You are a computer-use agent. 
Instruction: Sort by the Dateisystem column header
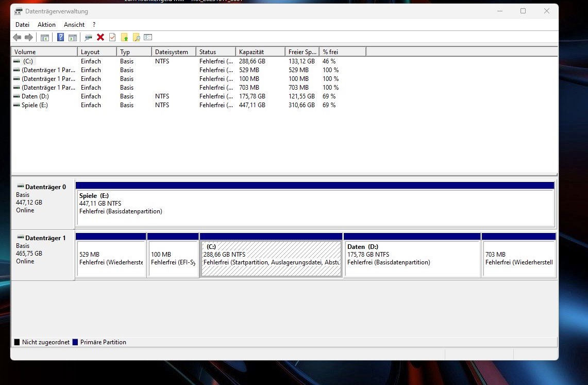(x=174, y=52)
